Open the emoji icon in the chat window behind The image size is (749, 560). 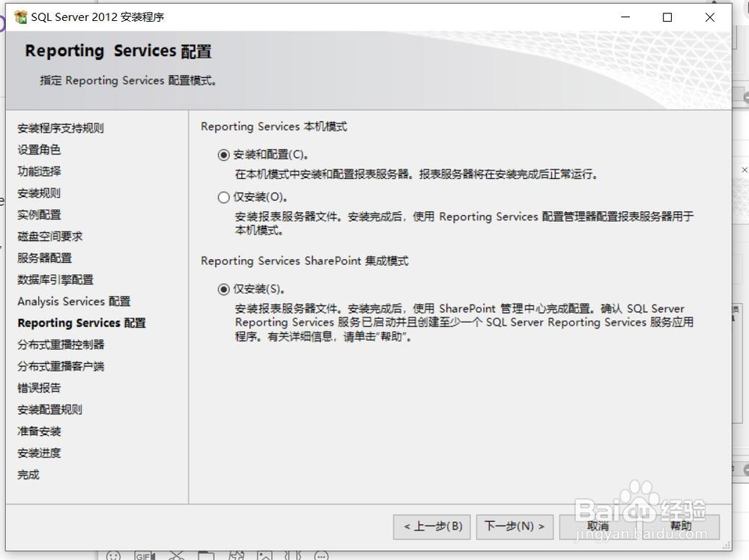pos(113,556)
